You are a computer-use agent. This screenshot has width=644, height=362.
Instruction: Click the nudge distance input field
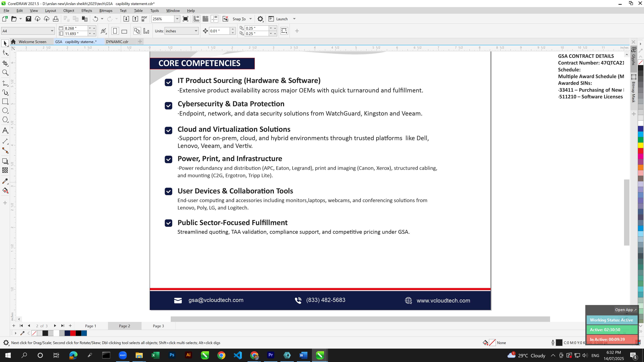219,31
